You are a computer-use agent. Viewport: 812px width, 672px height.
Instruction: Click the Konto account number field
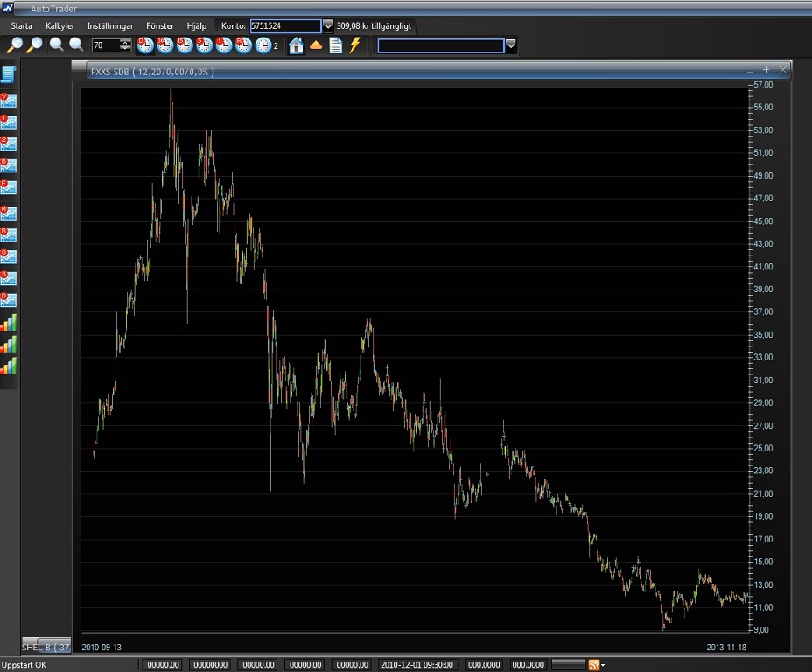click(285, 26)
